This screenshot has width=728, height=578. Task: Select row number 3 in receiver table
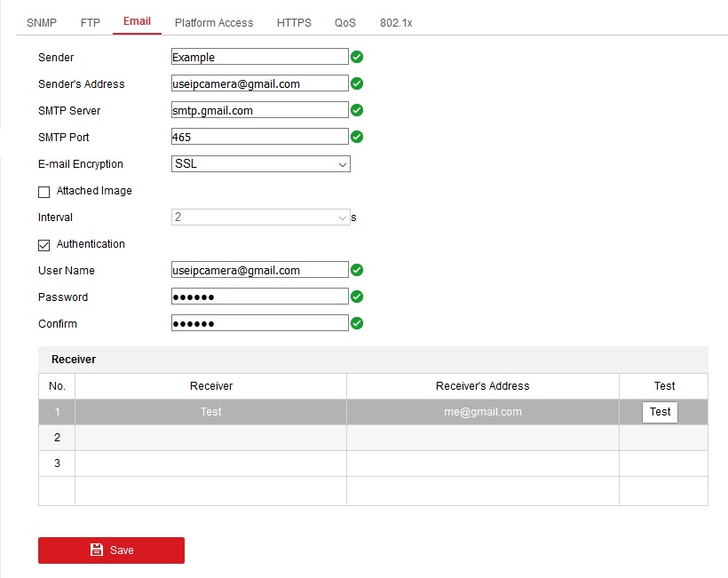pyautogui.click(x=57, y=463)
